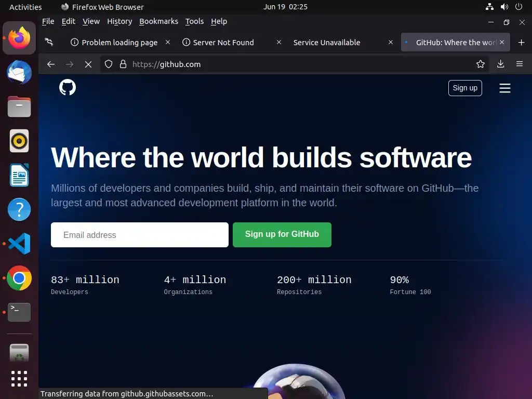Close the Server Not Found tab
This screenshot has width=532, height=399.
[279, 42]
